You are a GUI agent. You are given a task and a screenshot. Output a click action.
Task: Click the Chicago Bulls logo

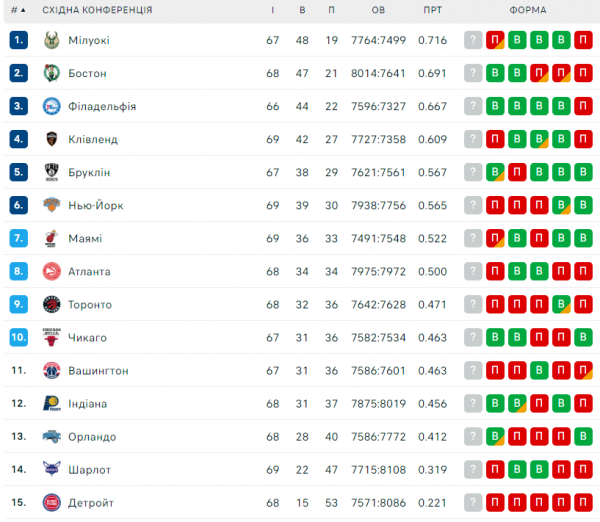52,337
